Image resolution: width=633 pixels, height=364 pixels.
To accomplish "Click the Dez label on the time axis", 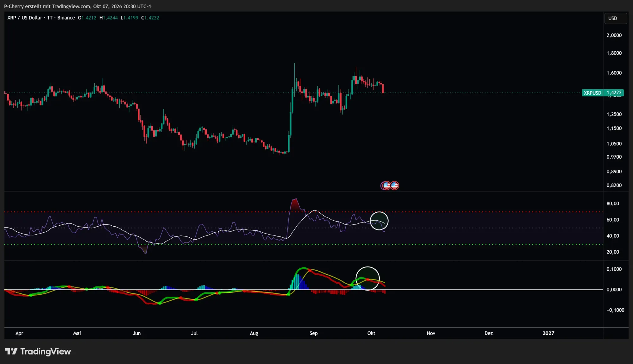I will pos(489,333).
